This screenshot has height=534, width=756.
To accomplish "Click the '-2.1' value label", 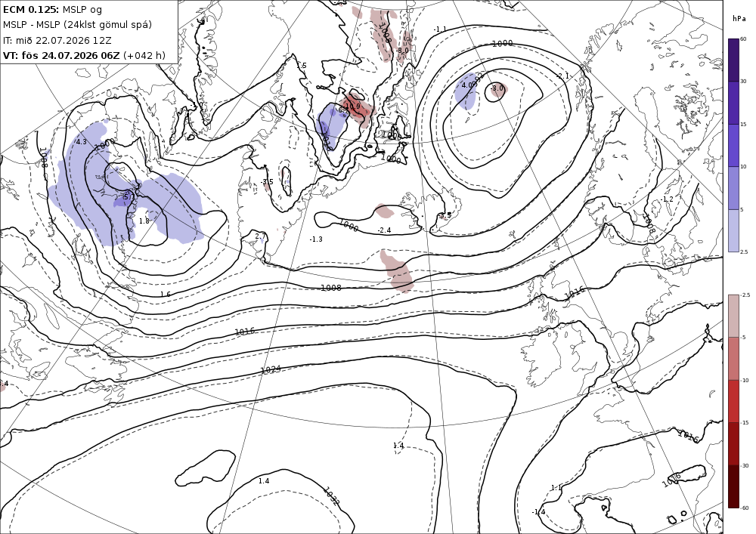I will point(562,76).
